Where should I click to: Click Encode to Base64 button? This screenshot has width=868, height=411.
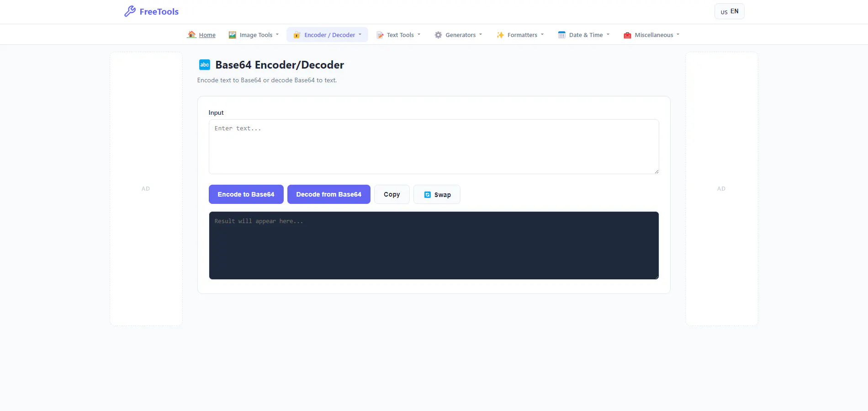coord(246,194)
